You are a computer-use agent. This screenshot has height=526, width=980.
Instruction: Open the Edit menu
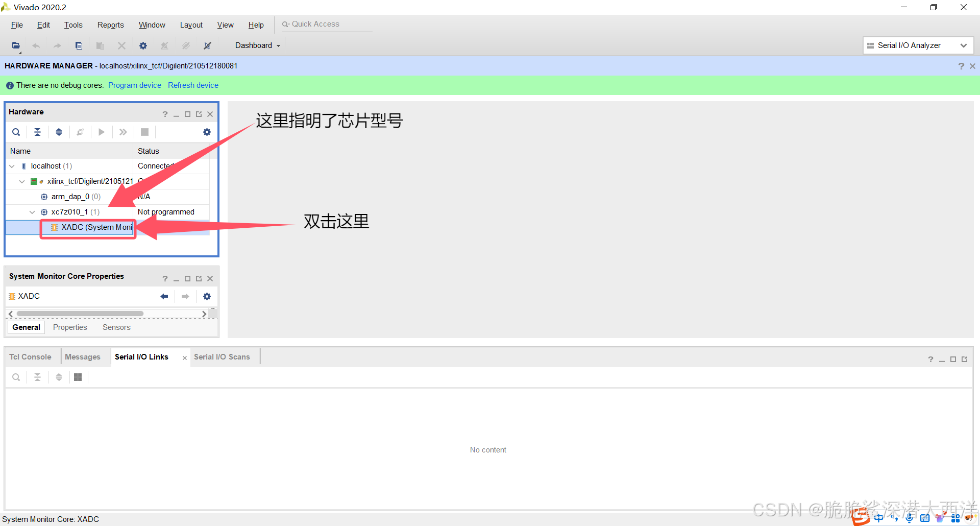[x=43, y=25]
